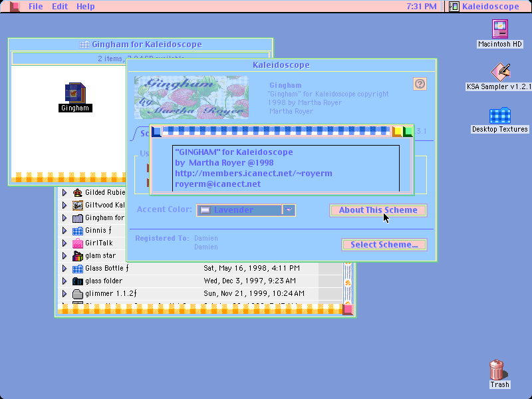Click the Gingham strawberry preview image
Image resolution: width=532 pixels, height=399 pixels.
pos(192,97)
